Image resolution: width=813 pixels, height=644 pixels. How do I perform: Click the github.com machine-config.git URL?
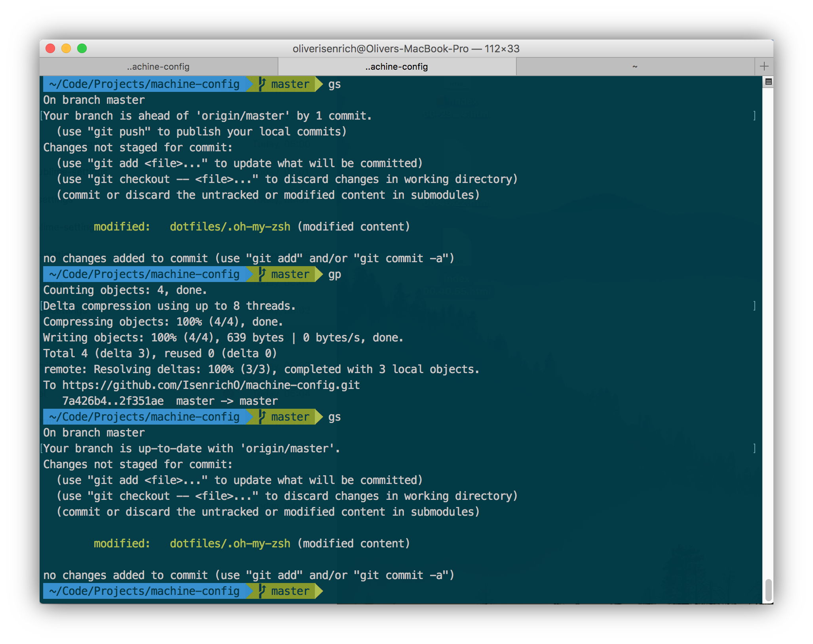(x=211, y=385)
